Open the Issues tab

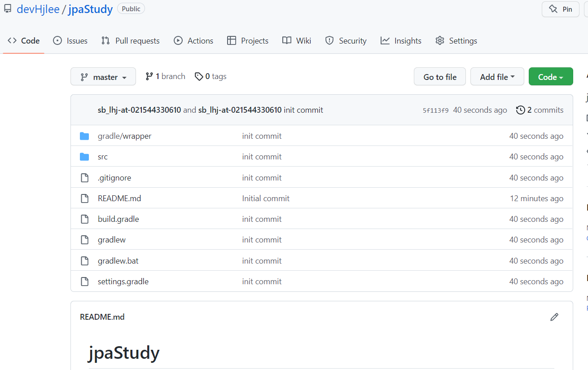[x=70, y=41]
